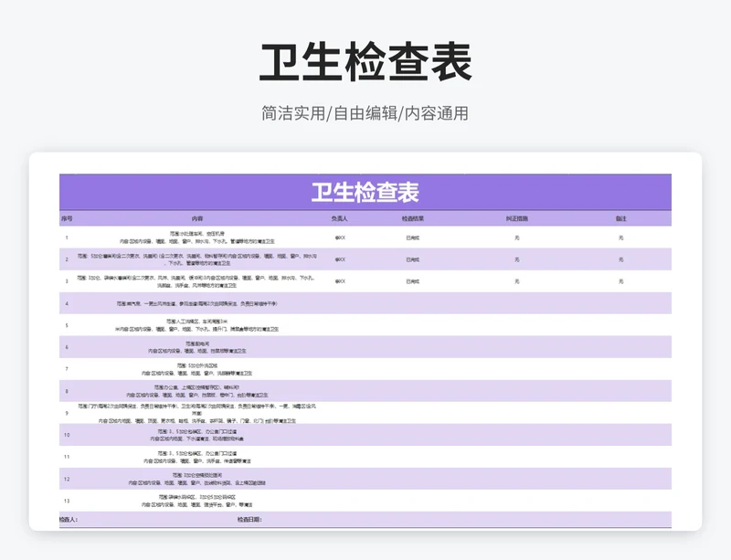Select the 检查结果 column header
This screenshot has width=731, height=560.
pyautogui.click(x=413, y=218)
